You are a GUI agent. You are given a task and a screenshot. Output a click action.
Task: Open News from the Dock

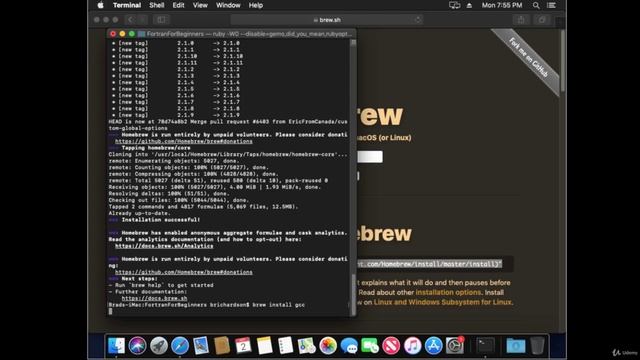391,346
